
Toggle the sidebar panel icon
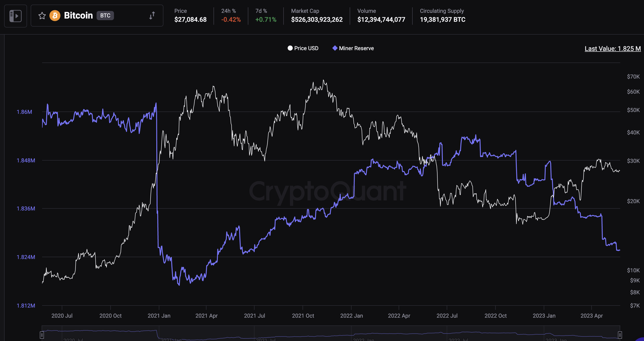point(16,16)
